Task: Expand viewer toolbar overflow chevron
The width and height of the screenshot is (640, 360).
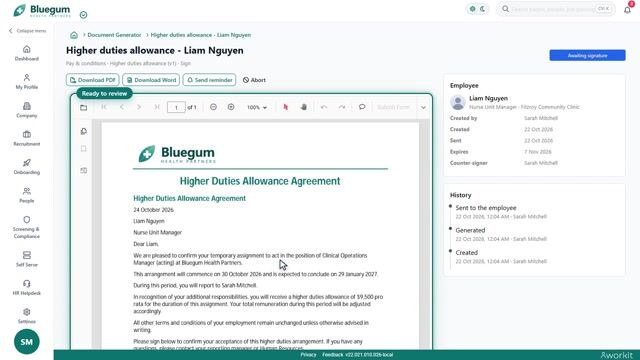Action: click(423, 107)
